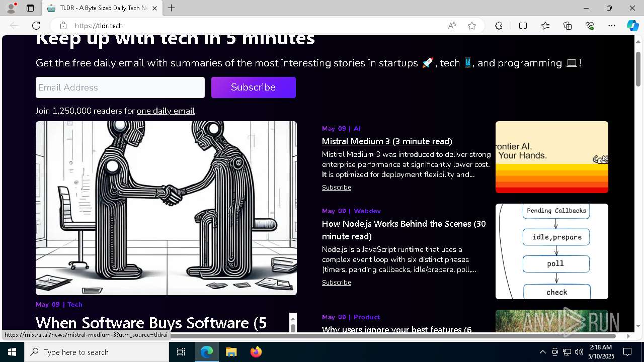The width and height of the screenshot is (644, 362).
Task: Show hidden system tray icons
Action: [542, 352]
